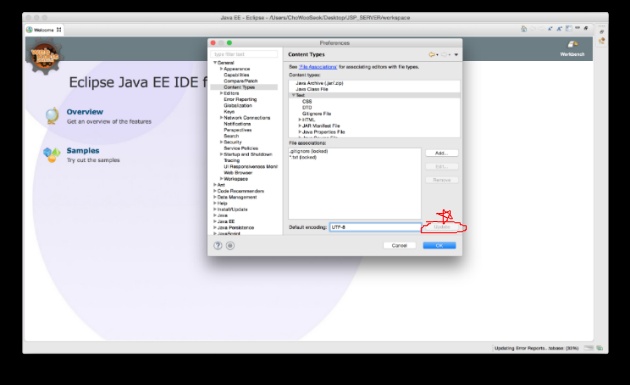Image resolution: width=630 pixels, height=385 pixels.
Task: Click OK in Preferences dialog
Action: coord(439,246)
